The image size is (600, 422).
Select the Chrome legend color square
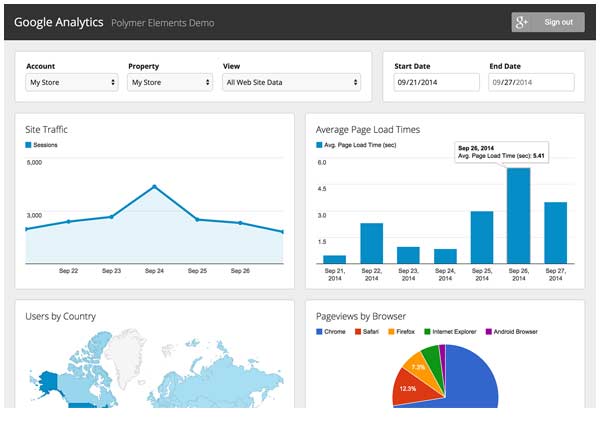[x=319, y=331]
